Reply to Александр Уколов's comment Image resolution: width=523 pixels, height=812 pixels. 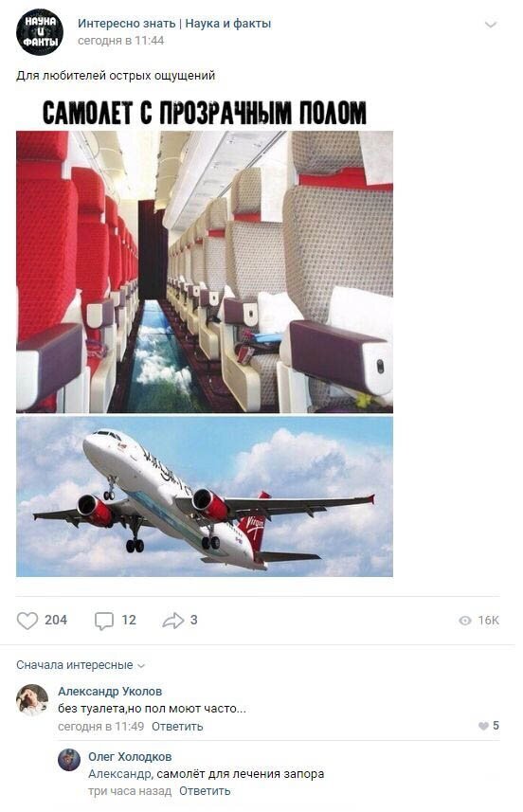[x=177, y=727]
